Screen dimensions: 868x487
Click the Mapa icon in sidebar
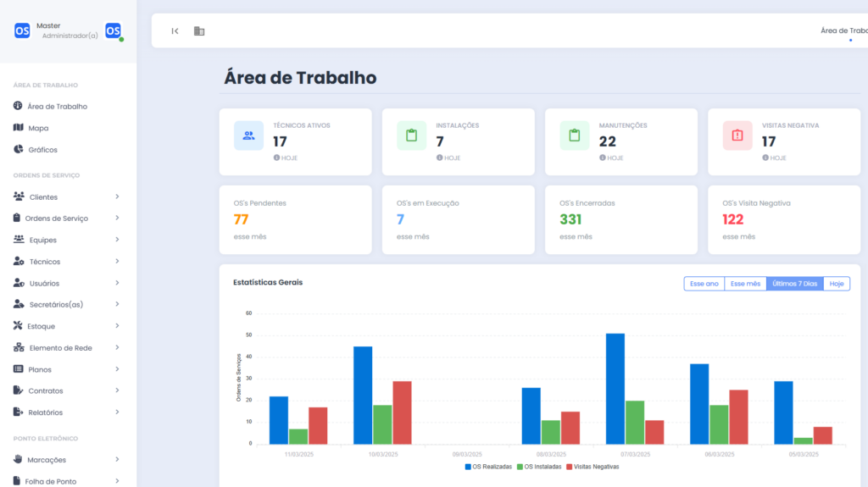(19, 128)
